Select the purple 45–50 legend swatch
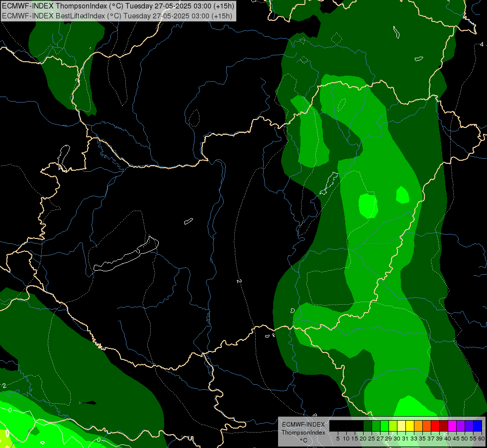This screenshot has height=448, width=487. tap(461, 426)
